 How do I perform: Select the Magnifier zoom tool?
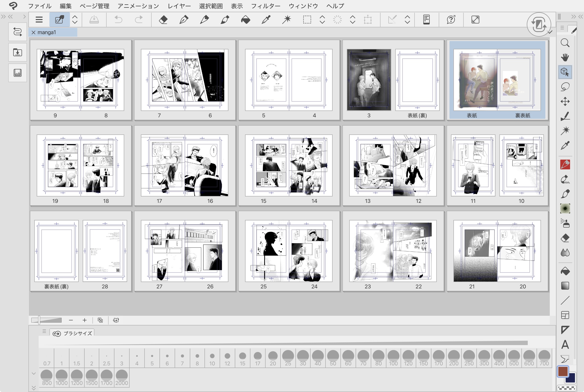(x=565, y=43)
